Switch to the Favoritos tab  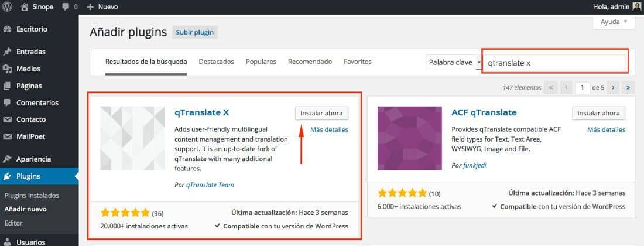pyautogui.click(x=357, y=61)
